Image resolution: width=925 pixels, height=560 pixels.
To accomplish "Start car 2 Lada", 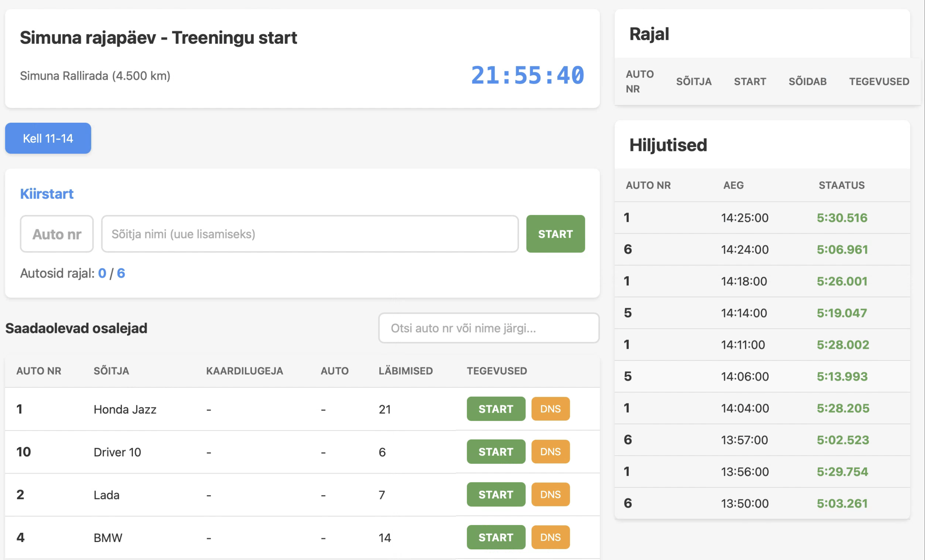I will pos(496,494).
